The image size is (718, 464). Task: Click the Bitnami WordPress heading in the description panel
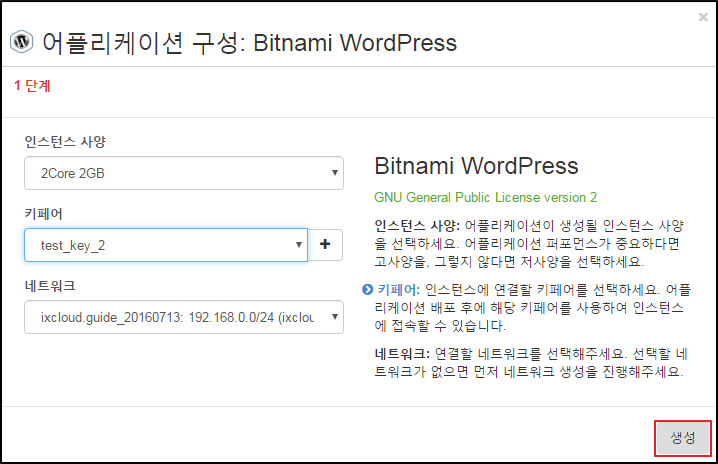476,166
